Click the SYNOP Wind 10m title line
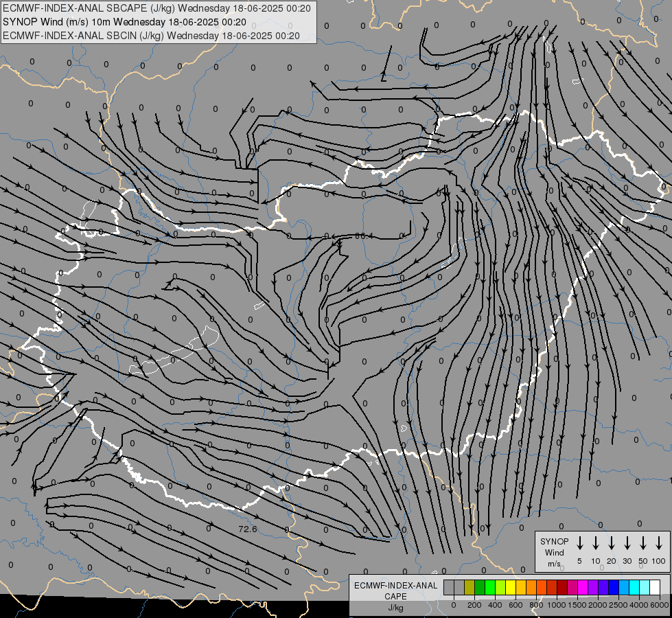 [124, 22]
